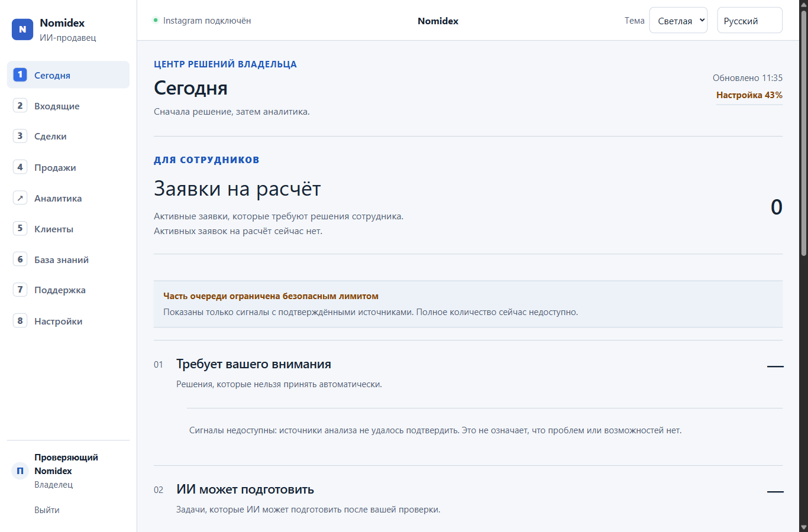This screenshot has height=532, width=808.
Task: Click the "Заявки на расчёт" heading
Action: (237, 189)
